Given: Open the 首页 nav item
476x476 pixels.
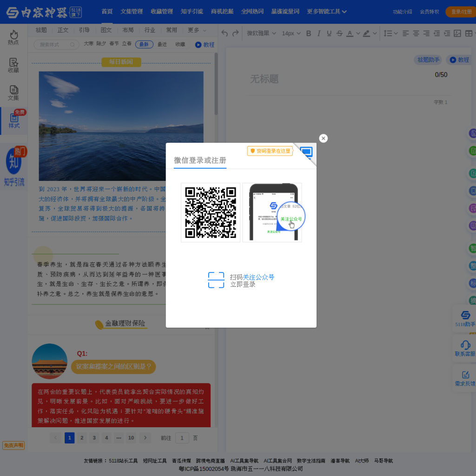Looking at the screenshot, I should (x=107, y=12).
